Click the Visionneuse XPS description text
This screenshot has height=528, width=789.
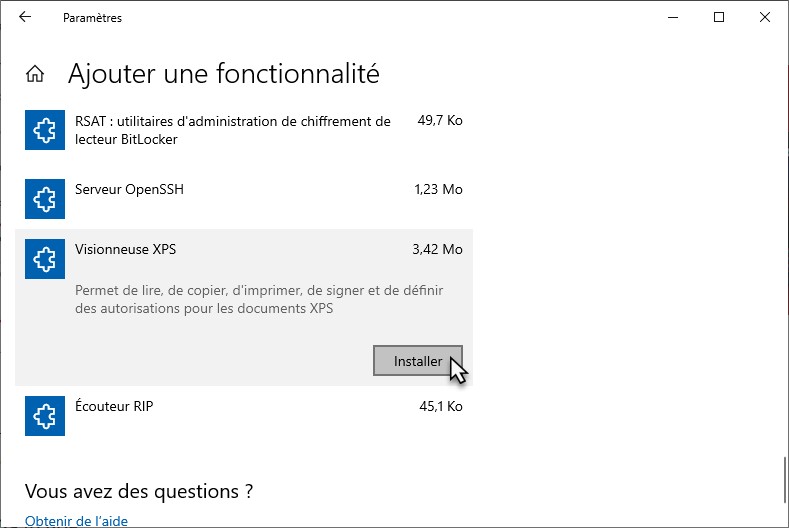(258, 299)
